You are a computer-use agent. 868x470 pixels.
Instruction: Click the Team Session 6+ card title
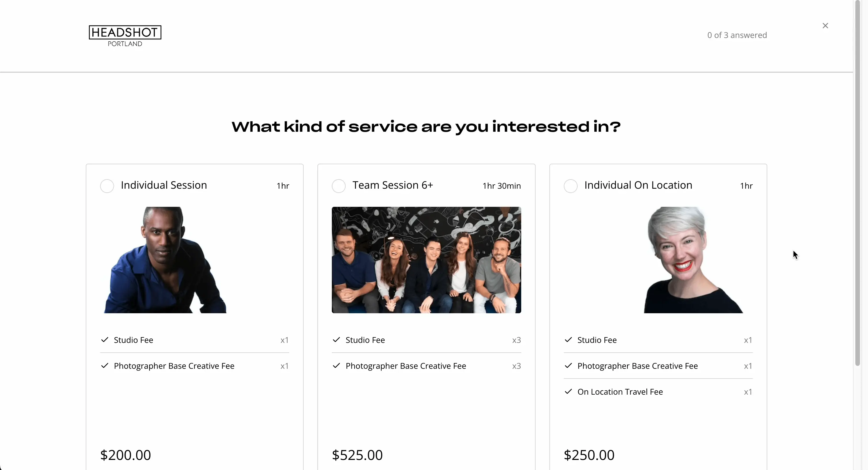point(393,185)
